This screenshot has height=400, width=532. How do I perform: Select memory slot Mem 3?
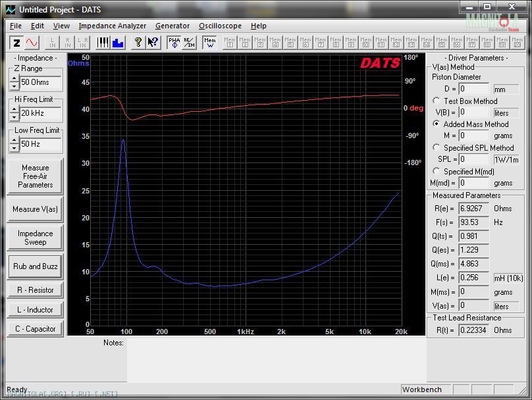[260, 43]
